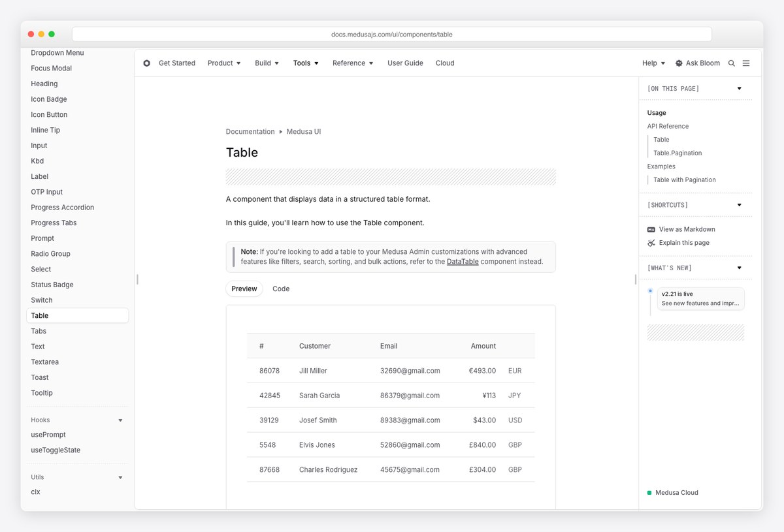Click the Explain this page icon
The width and height of the screenshot is (784, 532).
[x=651, y=243]
